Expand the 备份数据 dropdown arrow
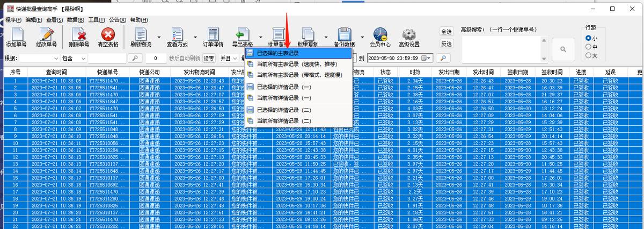 click(362, 38)
